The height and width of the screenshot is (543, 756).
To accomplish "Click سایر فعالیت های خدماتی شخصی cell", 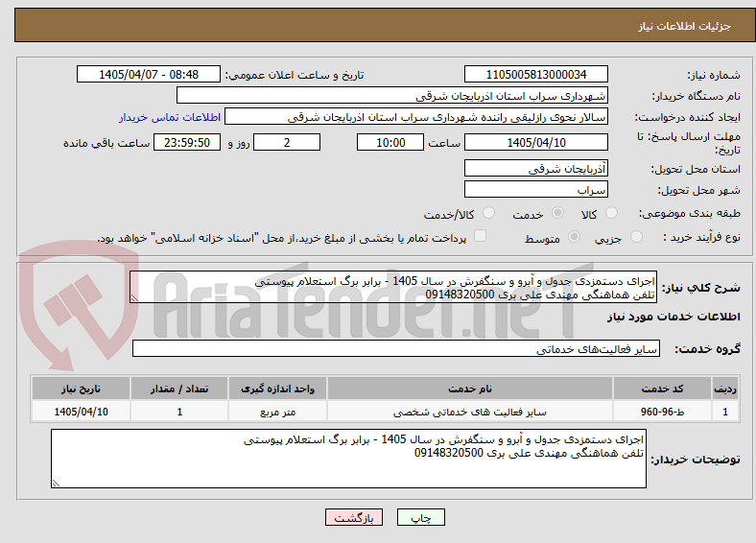I will pyautogui.click(x=469, y=412).
